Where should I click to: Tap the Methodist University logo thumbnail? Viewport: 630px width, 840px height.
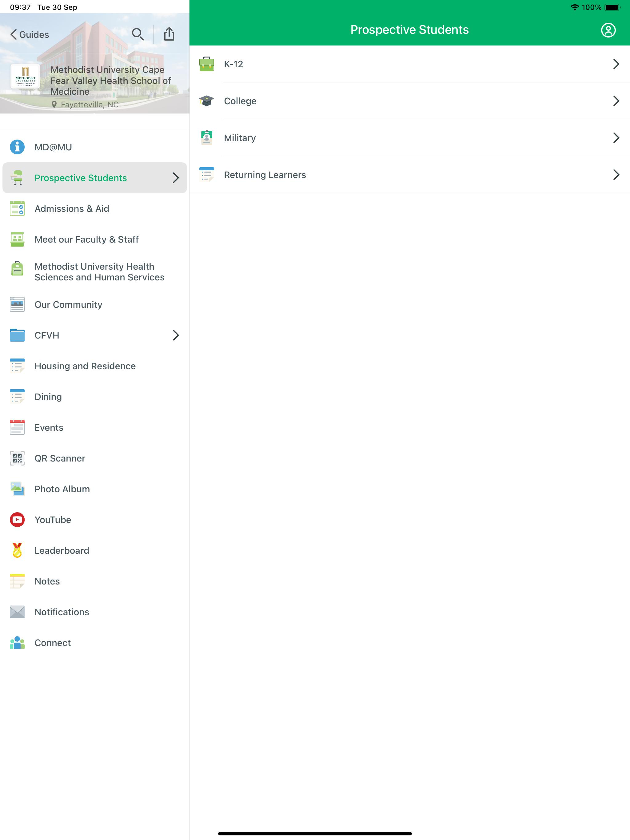25,76
